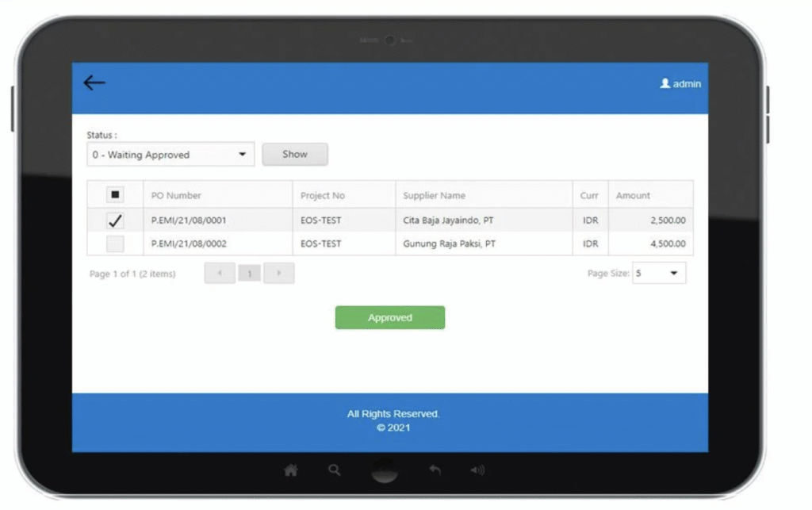
Task: Sort by PO Number column header
Action: [176, 195]
